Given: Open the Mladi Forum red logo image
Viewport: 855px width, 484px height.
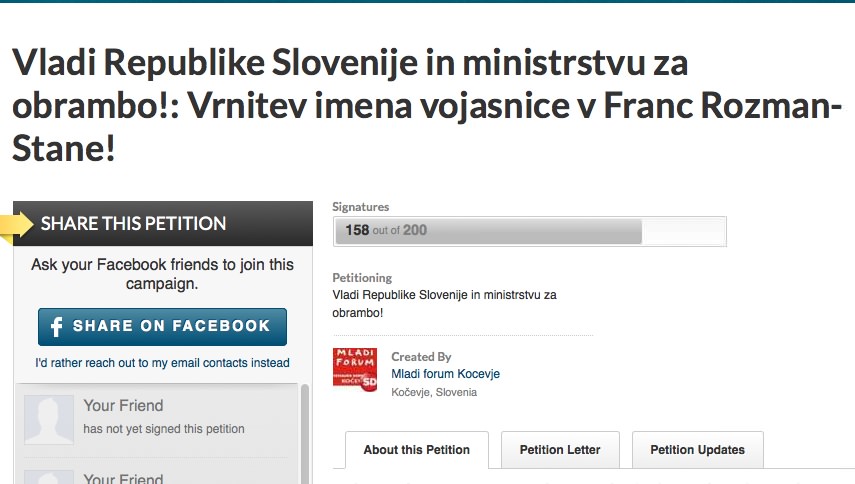Looking at the screenshot, I should (x=355, y=370).
